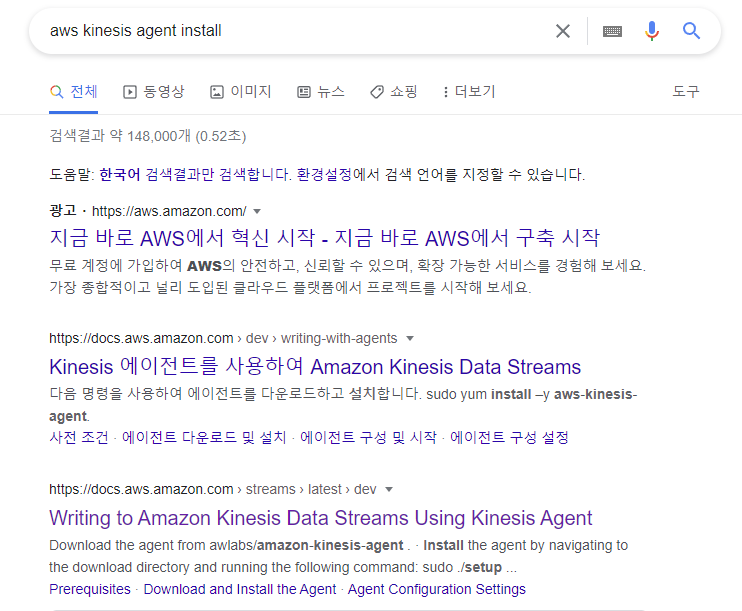Clear the search query with X icon
Screen dimensions: 742x611
[x=563, y=31]
